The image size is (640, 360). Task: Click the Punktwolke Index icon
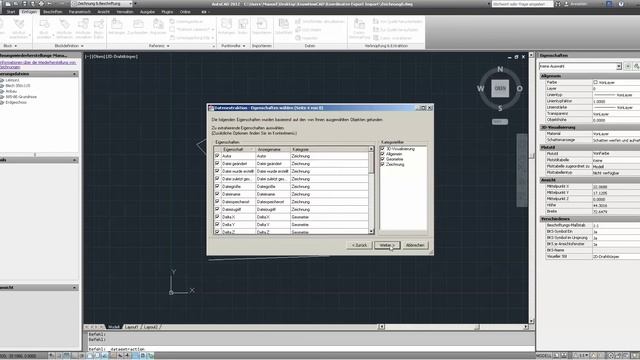click(243, 27)
